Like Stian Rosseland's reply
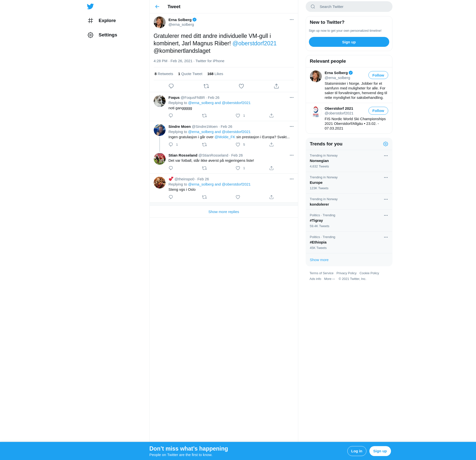This screenshot has height=460, width=476. [238, 168]
